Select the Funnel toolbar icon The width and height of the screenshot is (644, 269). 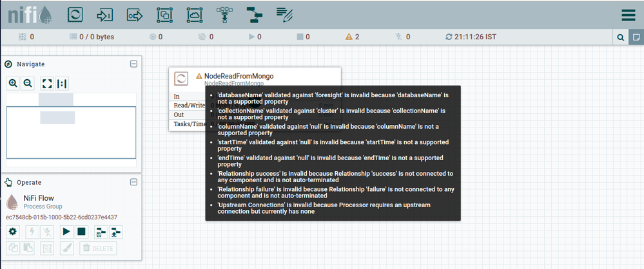[224, 14]
